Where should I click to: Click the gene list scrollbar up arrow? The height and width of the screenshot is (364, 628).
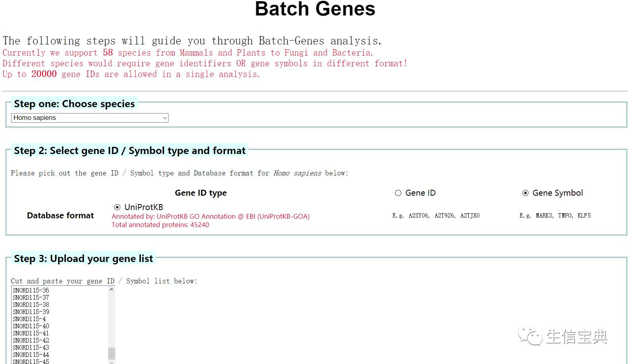(112, 290)
